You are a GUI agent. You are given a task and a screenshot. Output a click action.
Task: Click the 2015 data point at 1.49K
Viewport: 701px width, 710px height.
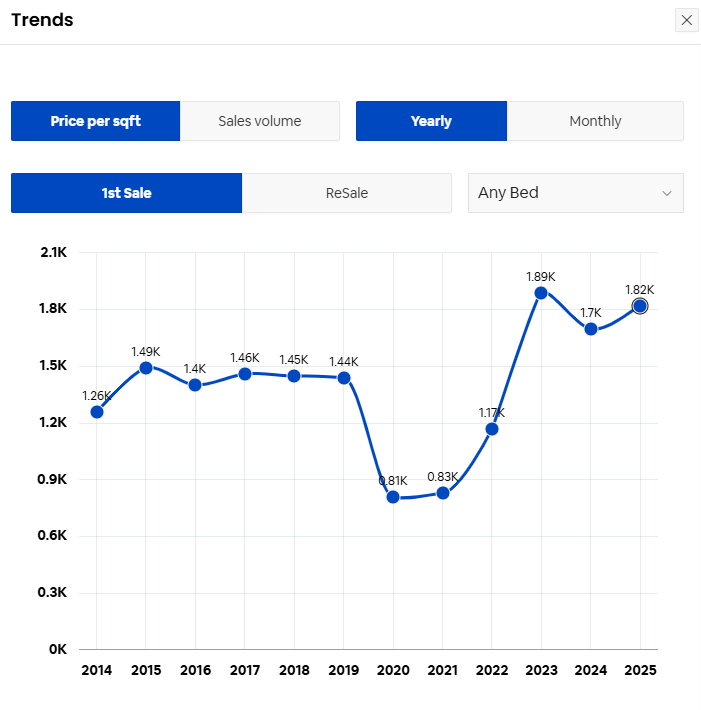click(x=146, y=368)
